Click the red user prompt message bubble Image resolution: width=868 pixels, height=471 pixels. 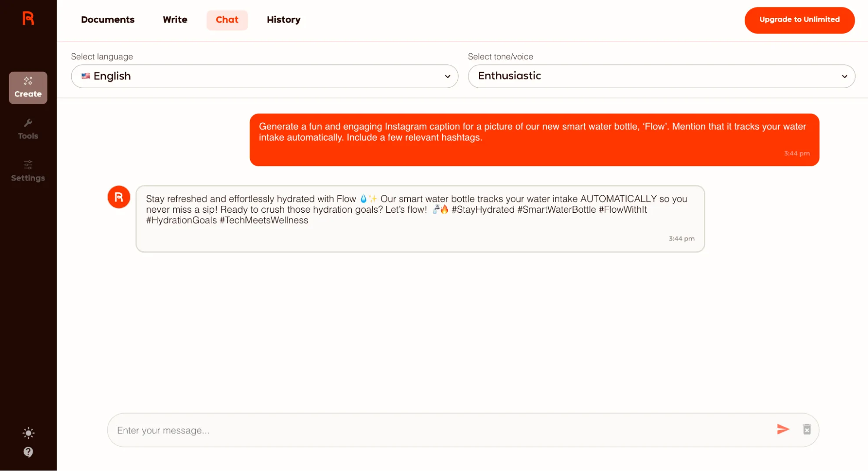pyautogui.click(x=534, y=140)
